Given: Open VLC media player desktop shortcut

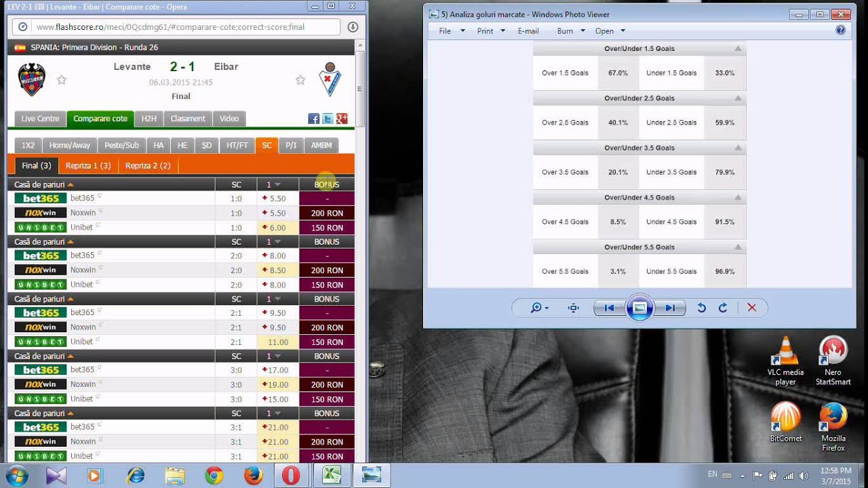Looking at the screenshot, I should click(785, 361).
